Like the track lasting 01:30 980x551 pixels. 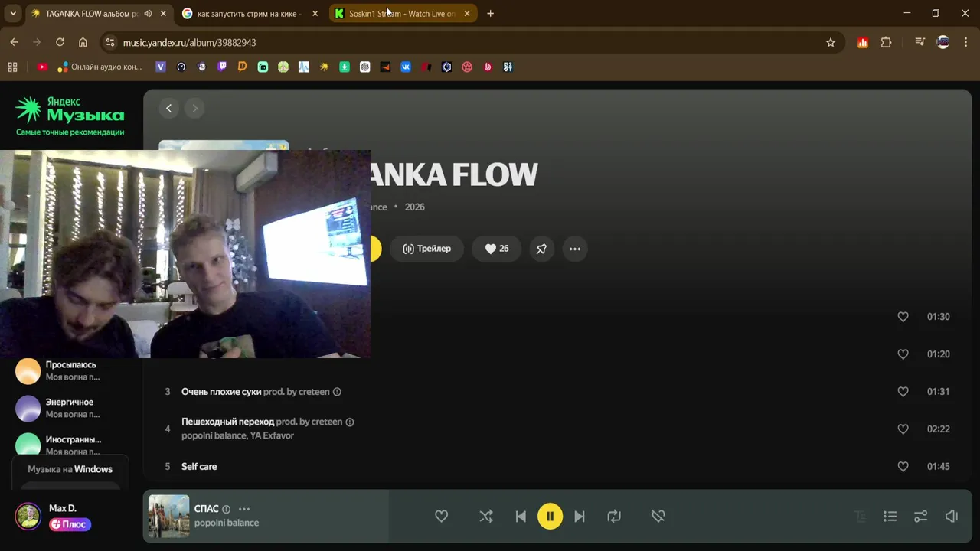pyautogui.click(x=903, y=317)
